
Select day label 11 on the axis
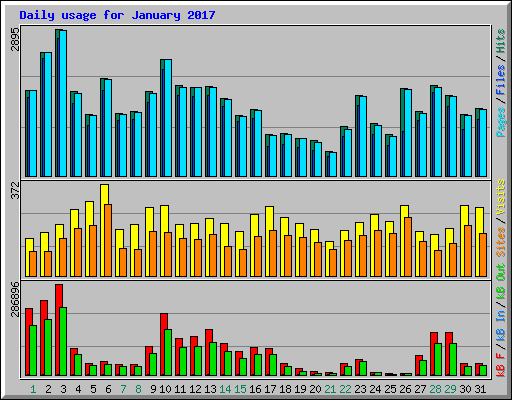click(180, 389)
